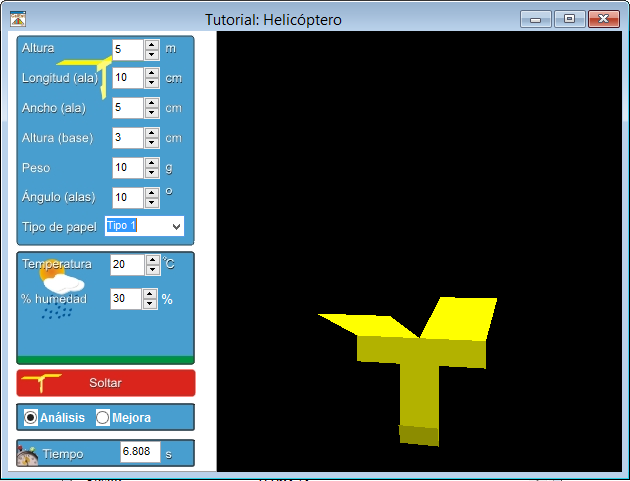Select the Mejora radio button
Viewport: 630px width, 481px height.
pyautogui.click(x=103, y=417)
